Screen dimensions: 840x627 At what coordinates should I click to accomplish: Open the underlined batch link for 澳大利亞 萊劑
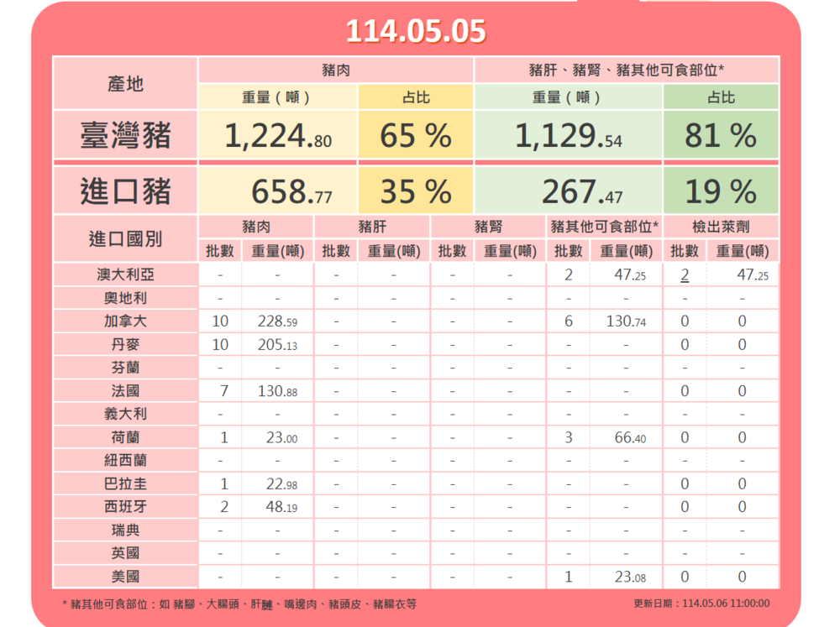point(685,274)
